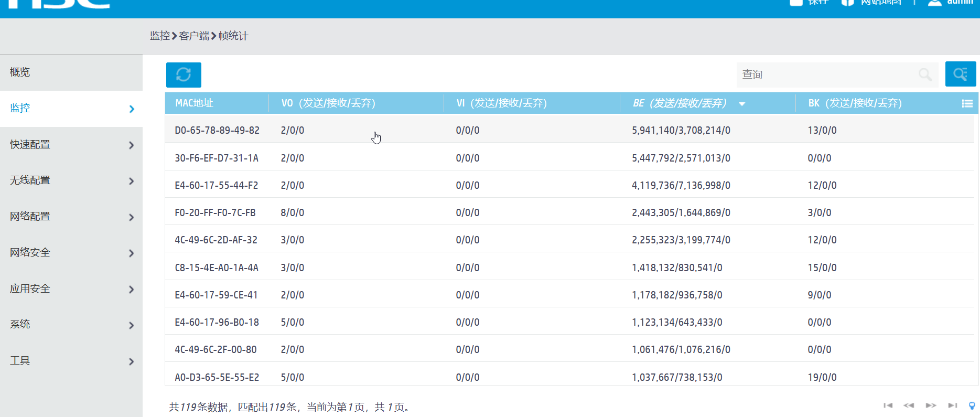Select MAC address E4-60-17-59-CE-41
This screenshot has height=417, width=980.
click(216, 295)
